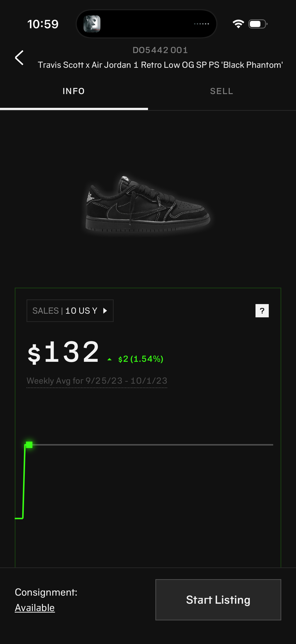Open the Consignment Available link

click(35, 607)
